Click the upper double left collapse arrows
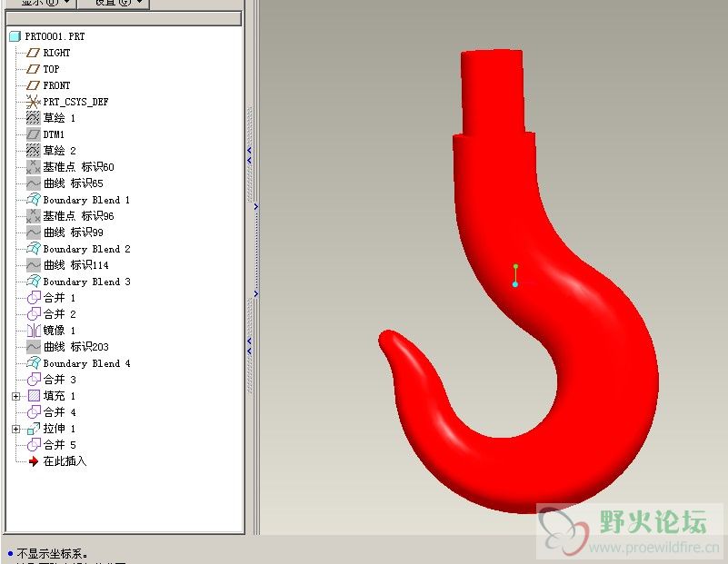The image size is (728, 564). pos(249,155)
